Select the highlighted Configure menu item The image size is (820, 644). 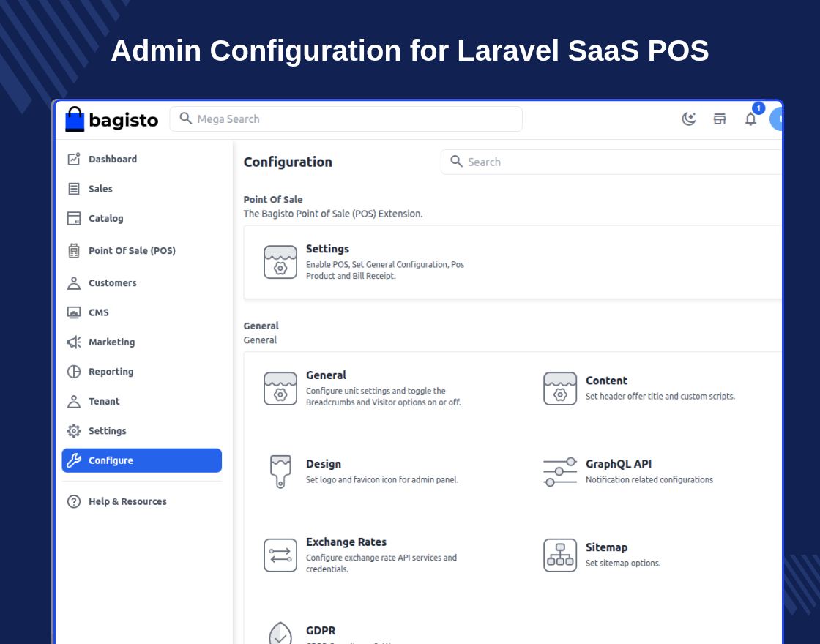point(142,460)
